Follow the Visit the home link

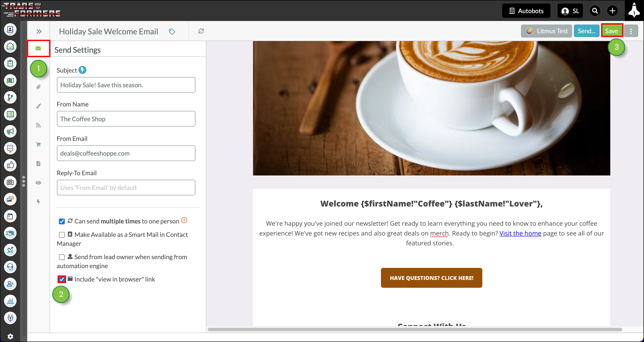pos(520,233)
